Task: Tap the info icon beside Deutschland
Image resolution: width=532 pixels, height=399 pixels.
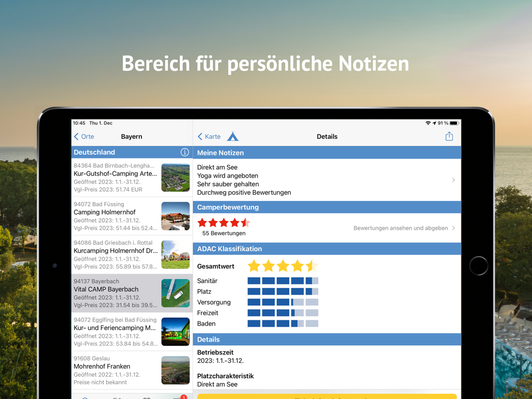Action: (x=185, y=152)
